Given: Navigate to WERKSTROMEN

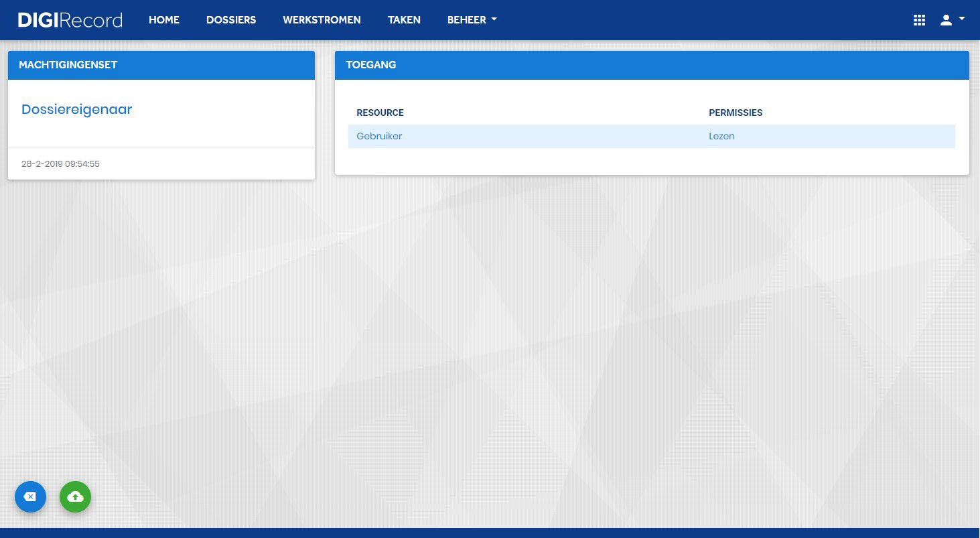Looking at the screenshot, I should (322, 20).
